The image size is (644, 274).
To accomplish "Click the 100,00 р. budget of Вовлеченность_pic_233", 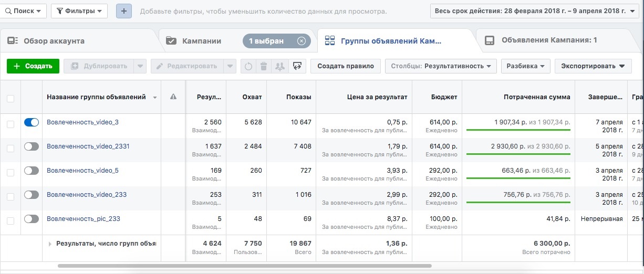I will click(442, 219).
